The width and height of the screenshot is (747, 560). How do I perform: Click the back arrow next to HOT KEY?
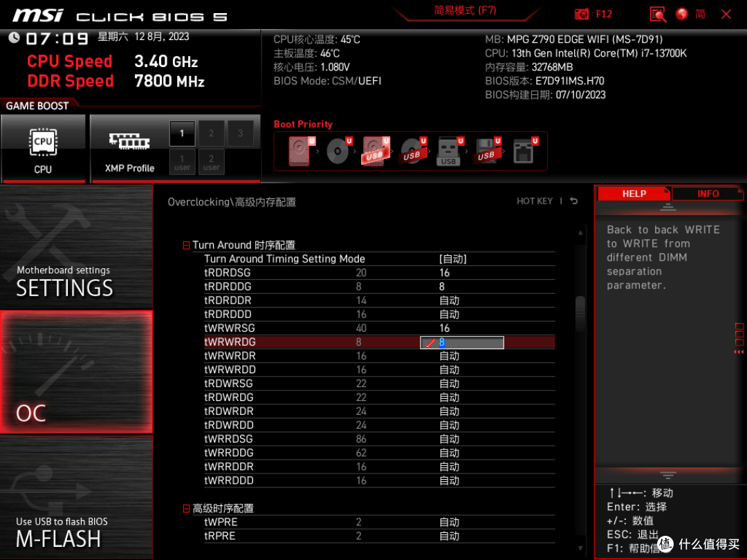pos(574,201)
